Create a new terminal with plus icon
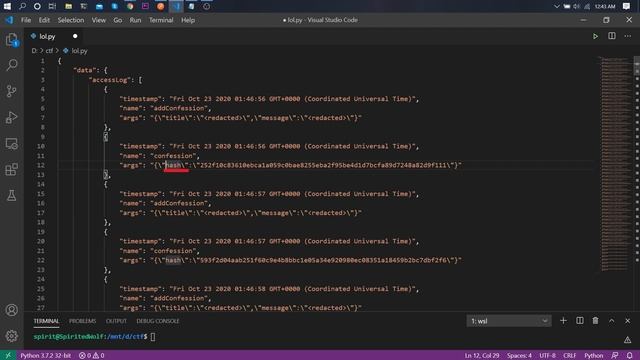The image size is (640, 360). point(563,321)
